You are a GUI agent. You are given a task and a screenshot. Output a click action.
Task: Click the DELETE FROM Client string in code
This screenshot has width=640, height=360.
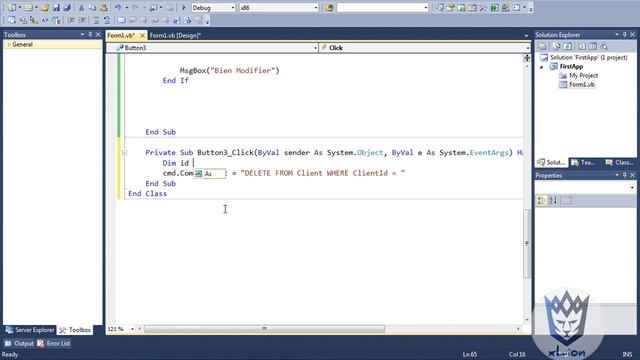(322, 173)
